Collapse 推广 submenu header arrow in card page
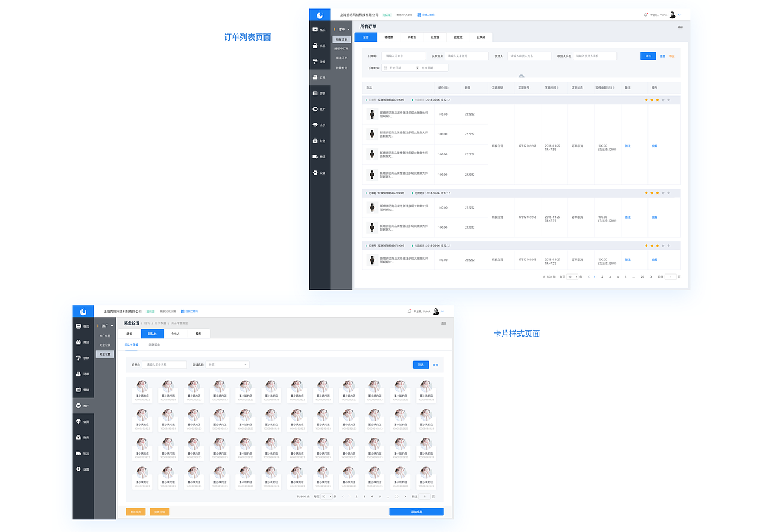 coord(112,326)
